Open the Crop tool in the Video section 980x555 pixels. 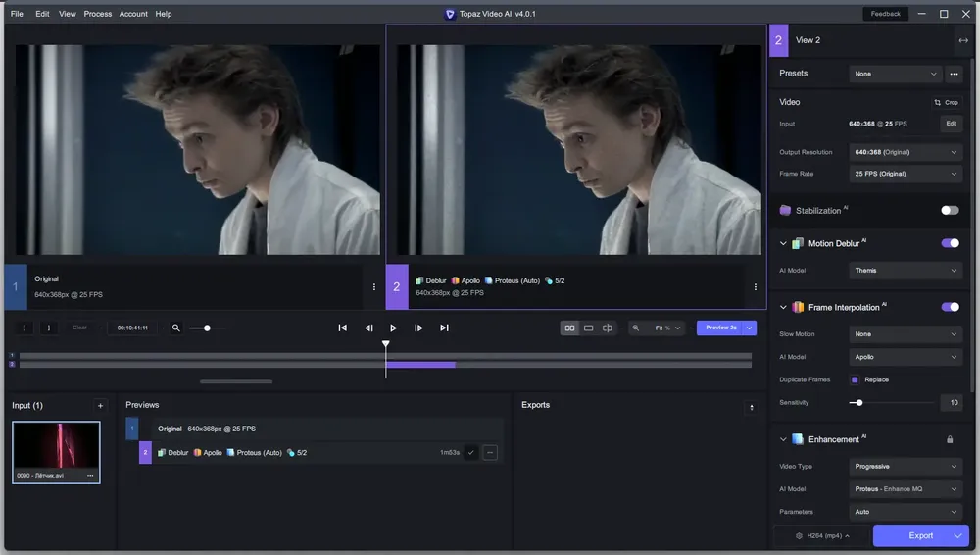(947, 102)
